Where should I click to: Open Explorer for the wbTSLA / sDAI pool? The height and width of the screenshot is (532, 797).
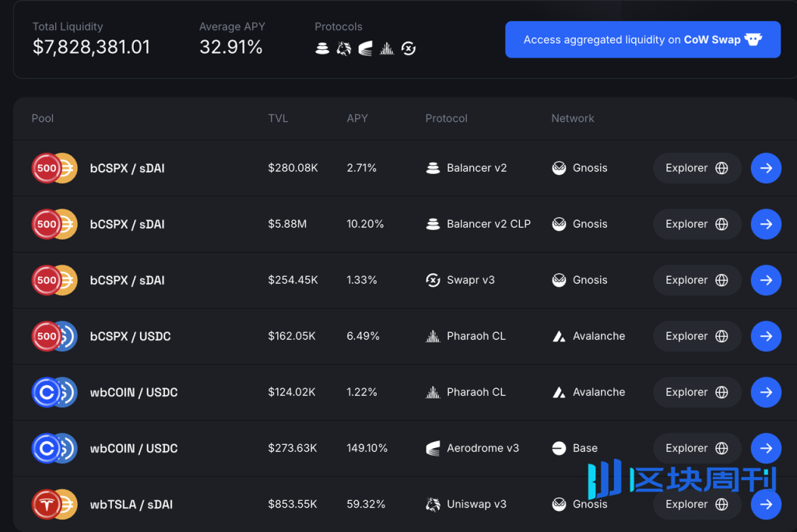pos(697,504)
